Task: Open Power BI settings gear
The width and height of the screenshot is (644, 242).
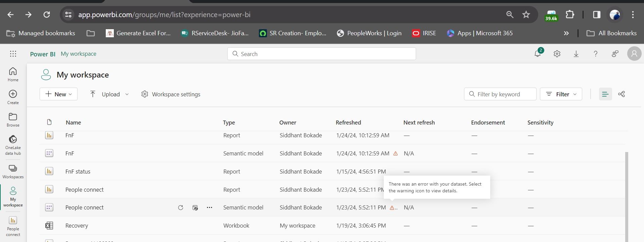Action: pos(557,54)
